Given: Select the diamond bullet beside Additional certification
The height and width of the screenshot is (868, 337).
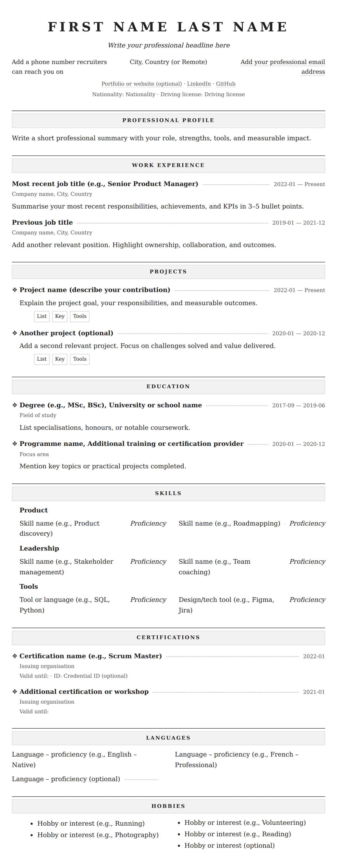Looking at the screenshot, I should coord(15,692).
